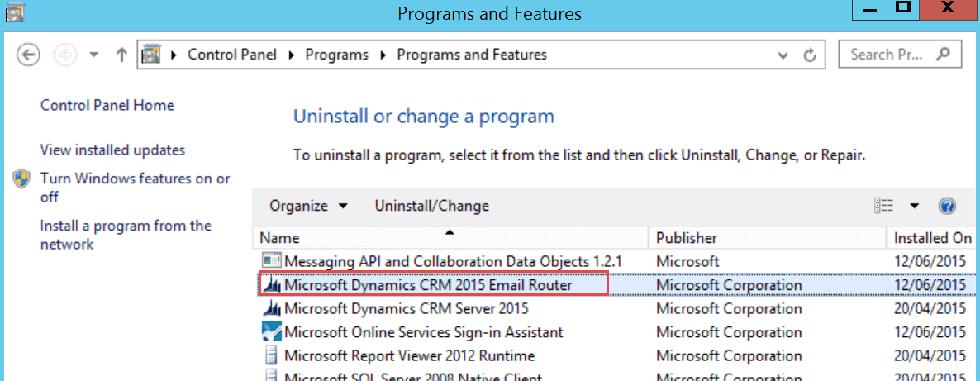Expand the address bar history dropdown
Viewport: 980px width, 381px height.
[783, 55]
